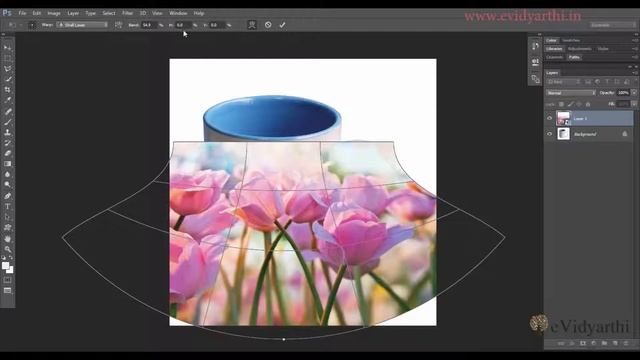Select the Clone Stamp tool
This screenshot has width=640, height=360.
7,132
